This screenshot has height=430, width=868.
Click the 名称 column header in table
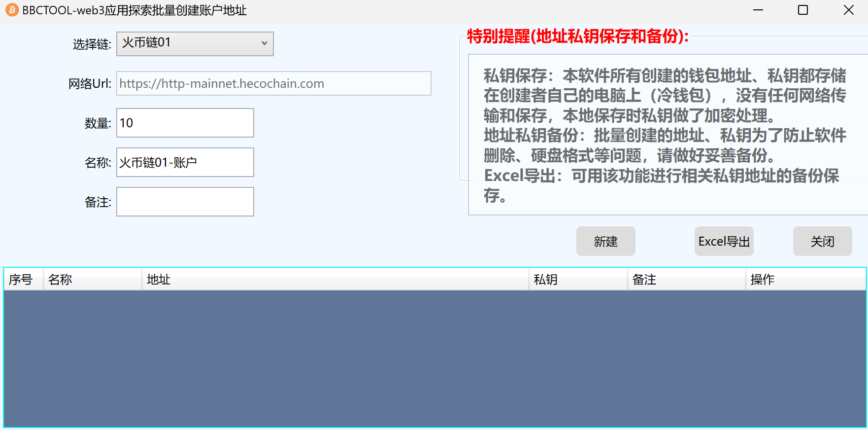point(92,280)
